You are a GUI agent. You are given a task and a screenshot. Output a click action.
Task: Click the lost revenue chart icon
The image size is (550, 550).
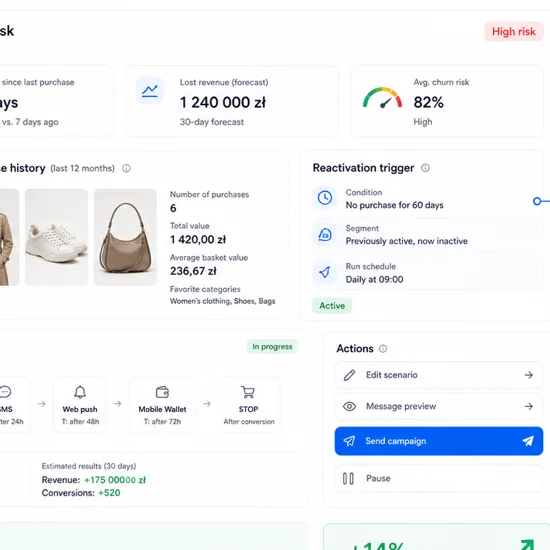point(150,91)
